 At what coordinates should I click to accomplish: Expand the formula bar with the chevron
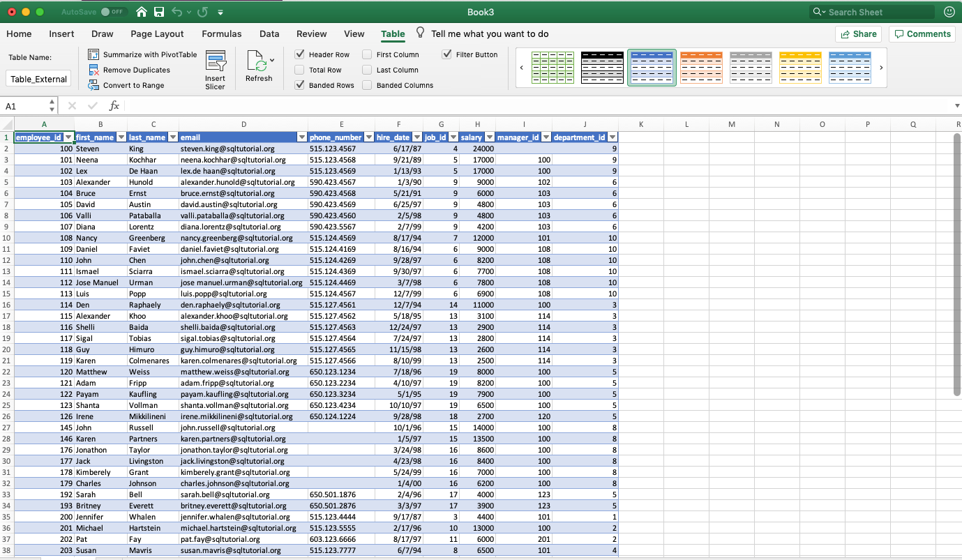point(956,106)
